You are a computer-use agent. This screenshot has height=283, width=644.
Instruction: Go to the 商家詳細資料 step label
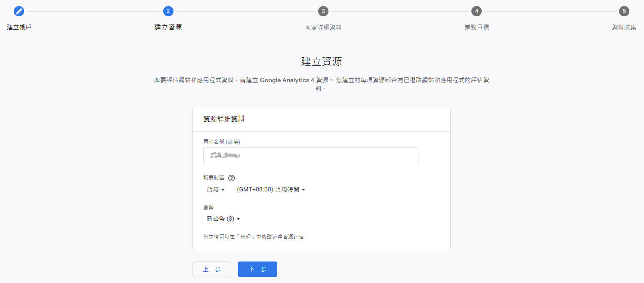323,27
